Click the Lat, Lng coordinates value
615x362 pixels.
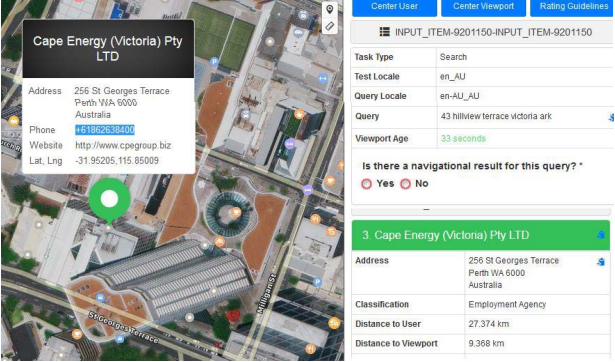tap(117, 161)
